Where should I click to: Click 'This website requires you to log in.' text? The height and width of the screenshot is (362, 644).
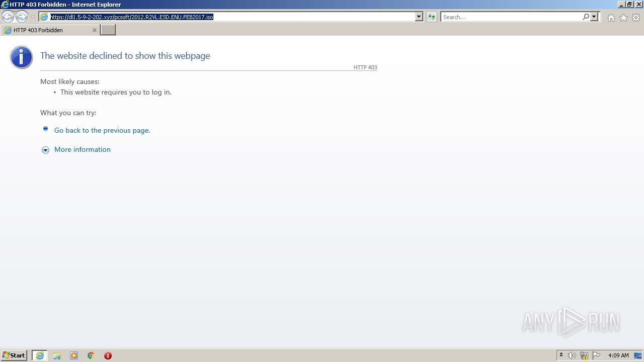click(116, 92)
